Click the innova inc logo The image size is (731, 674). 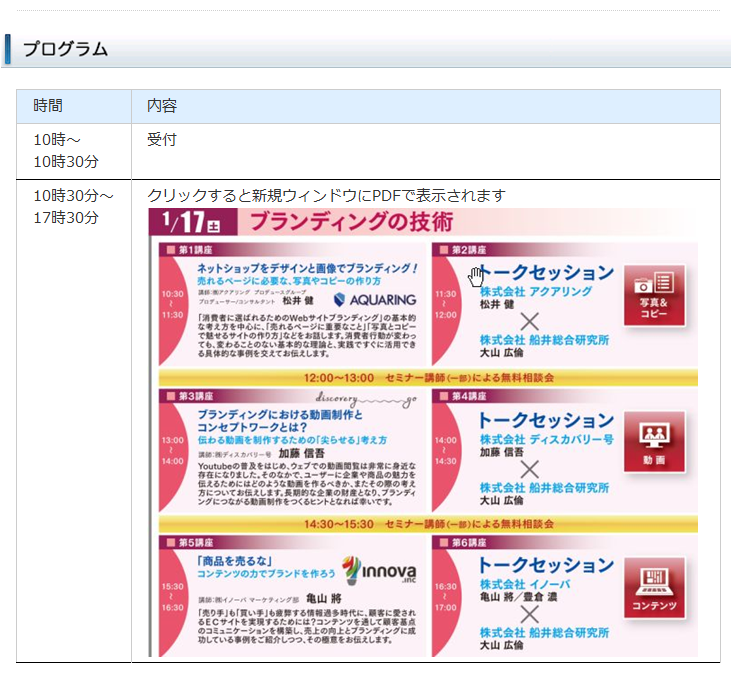click(x=379, y=571)
